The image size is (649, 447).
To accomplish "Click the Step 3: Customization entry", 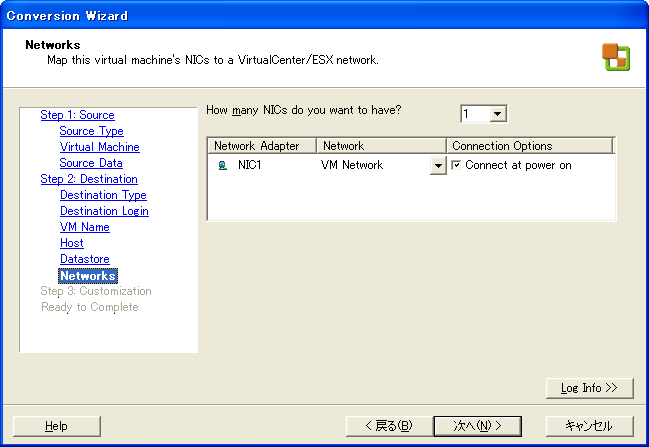I will [96, 291].
